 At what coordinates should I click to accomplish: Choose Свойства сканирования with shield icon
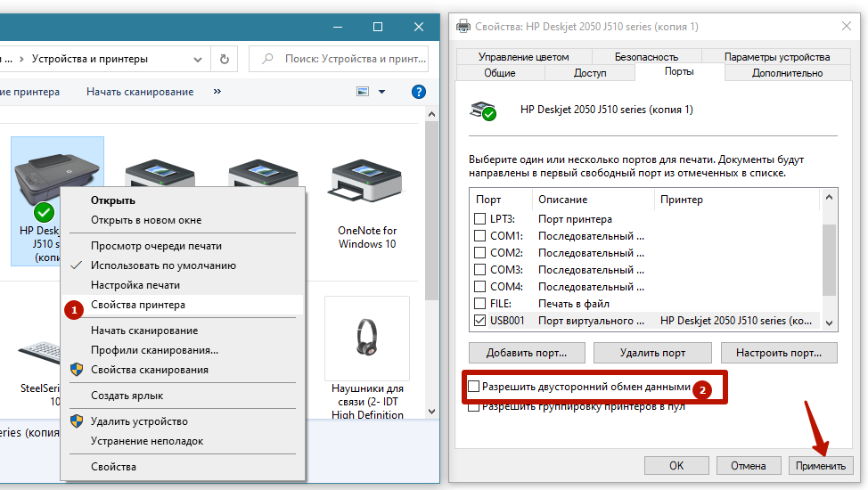pos(183,370)
